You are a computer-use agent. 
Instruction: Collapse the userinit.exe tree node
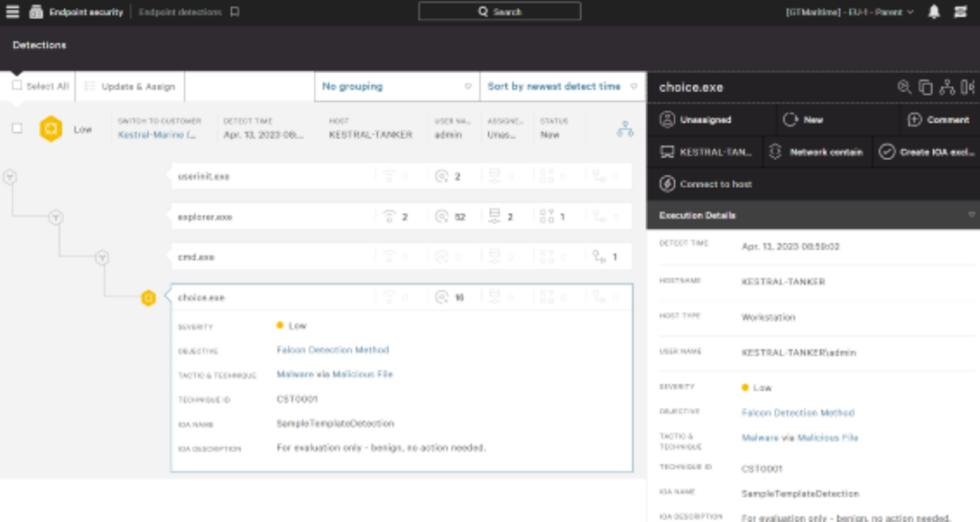(10, 177)
